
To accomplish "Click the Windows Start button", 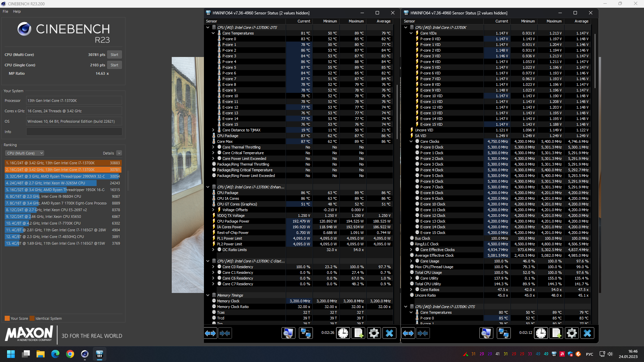I will [11, 354].
